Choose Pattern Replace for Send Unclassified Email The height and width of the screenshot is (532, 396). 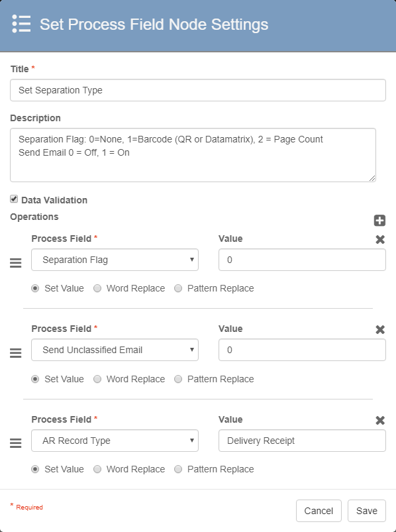coord(178,379)
